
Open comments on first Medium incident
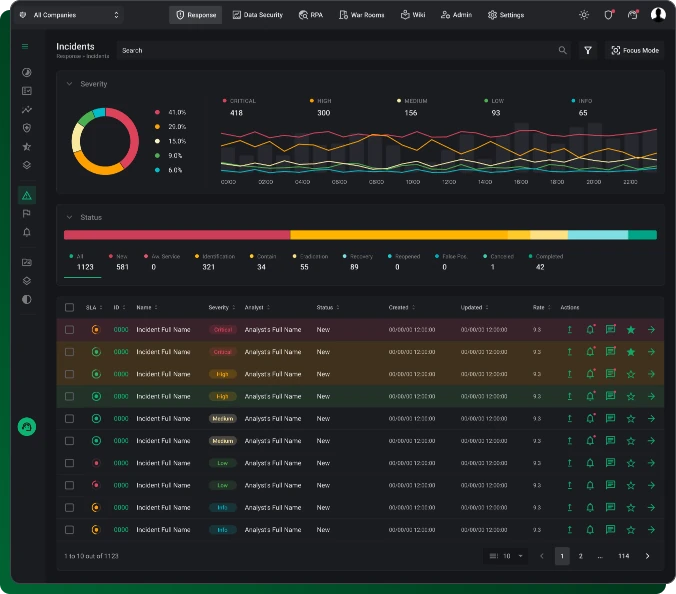(610, 419)
